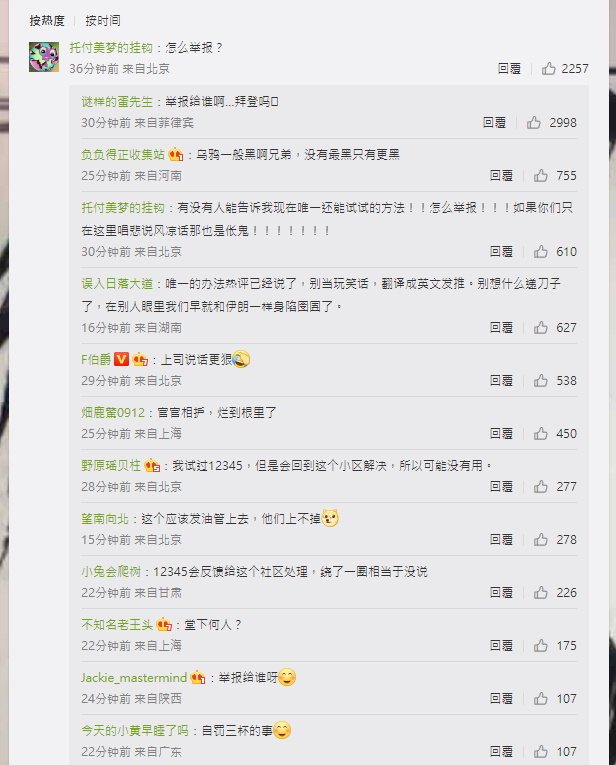Reply to the top comment 怎么举报
This screenshot has width=616, height=765.
coord(509,69)
